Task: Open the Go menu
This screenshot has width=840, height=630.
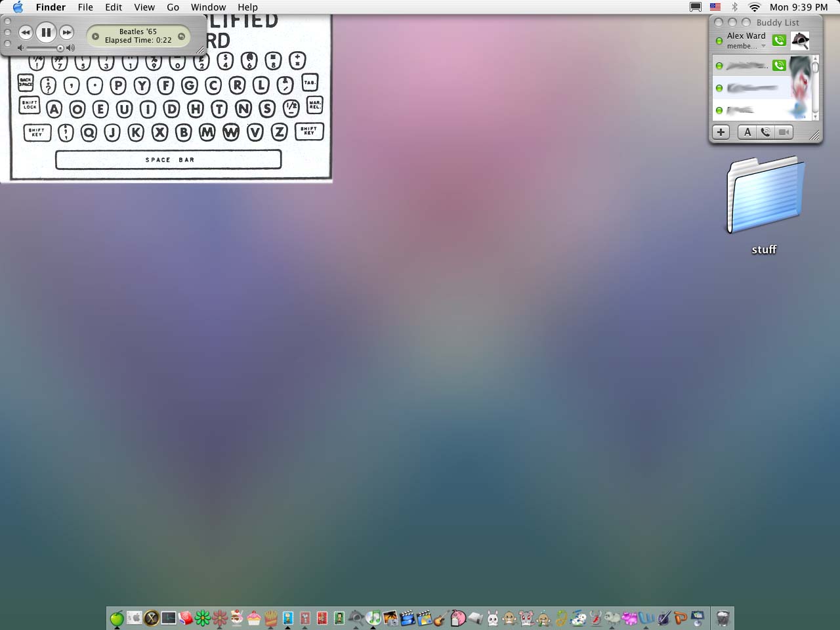Action: [x=173, y=7]
